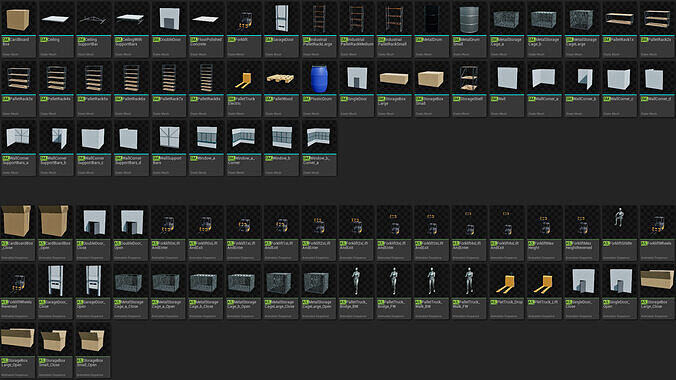Select the SM_FloorPolishedConcrete asset

tap(206, 29)
